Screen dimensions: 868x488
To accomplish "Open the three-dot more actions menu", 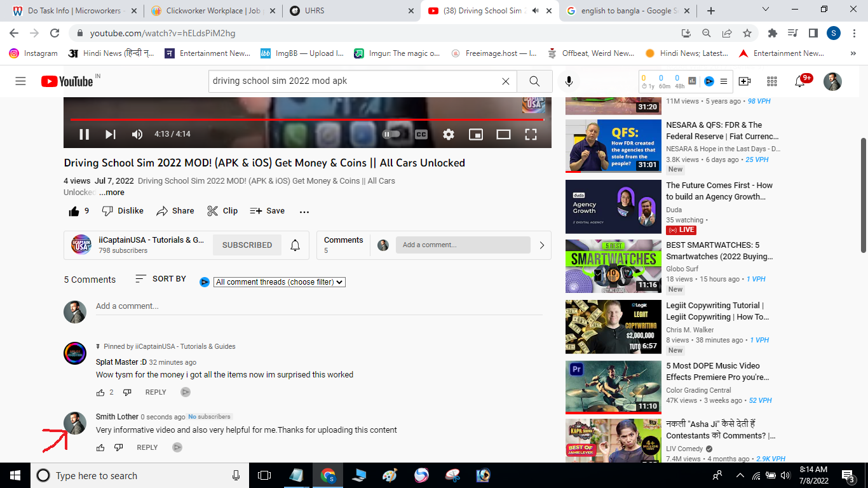I will [304, 212].
